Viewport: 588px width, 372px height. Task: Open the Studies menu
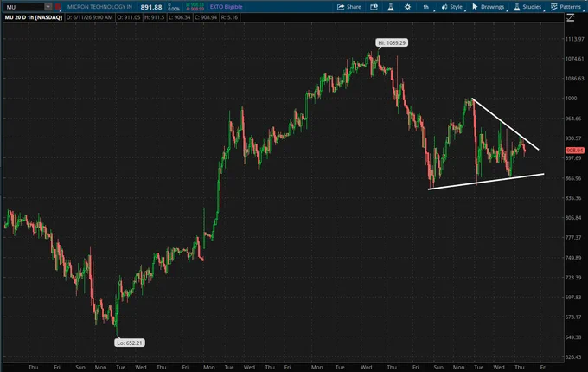(528, 7)
